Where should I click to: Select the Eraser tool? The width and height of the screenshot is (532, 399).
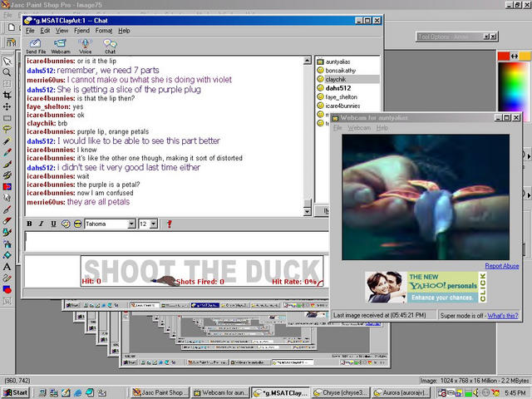pyautogui.click(x=7, y=221)
